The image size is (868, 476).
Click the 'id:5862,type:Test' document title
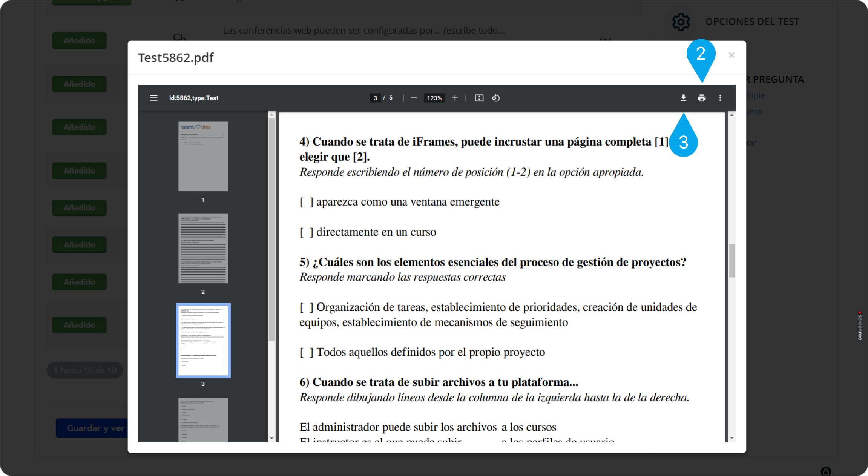pyautogui.click(x=194, y=98)
